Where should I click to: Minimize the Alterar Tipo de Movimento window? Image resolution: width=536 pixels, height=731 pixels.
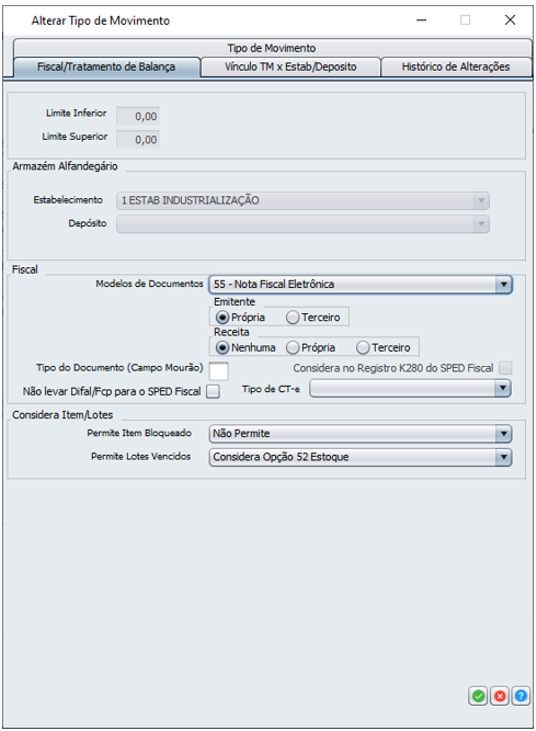tap(421, 20)
